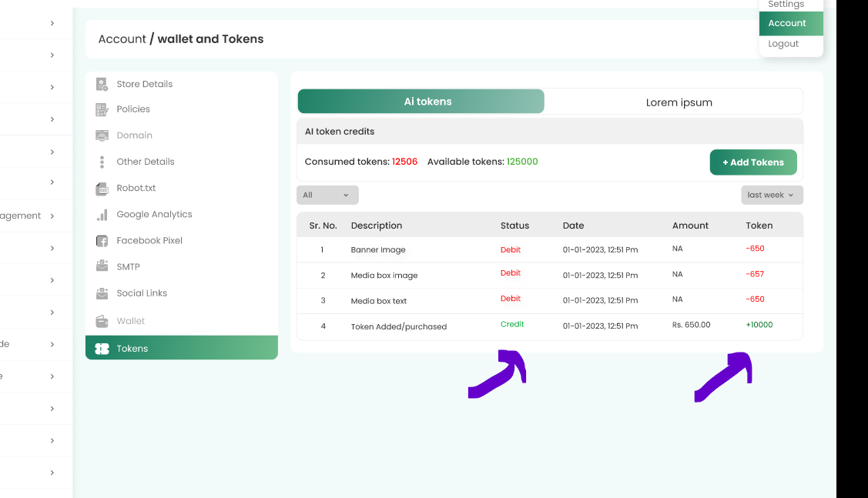
Task: Click the Facebook Pixel icon
Action: (102, 241)
